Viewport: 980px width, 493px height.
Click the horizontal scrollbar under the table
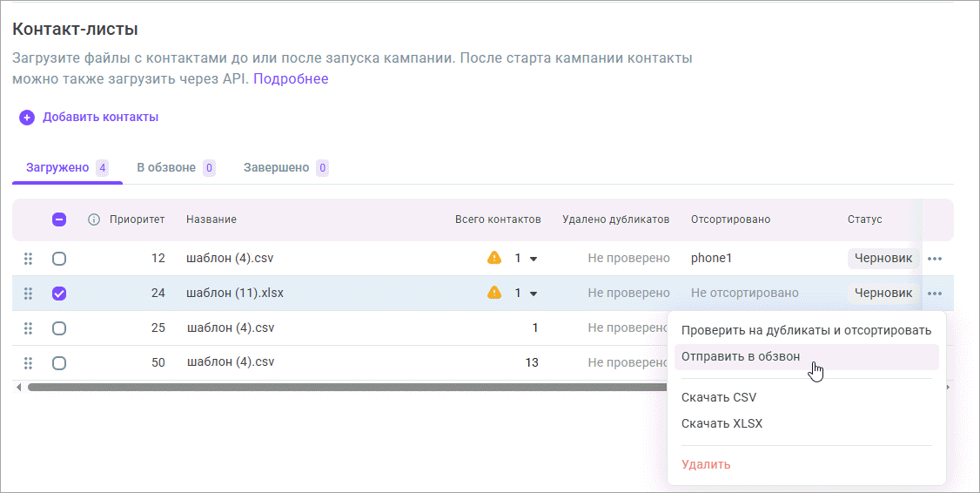348,387
